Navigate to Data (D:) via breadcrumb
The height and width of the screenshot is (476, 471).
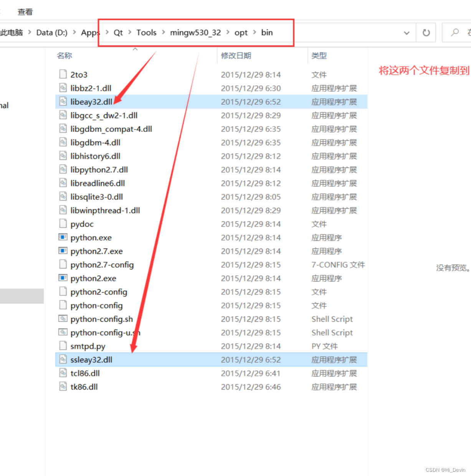coord(51,33)
